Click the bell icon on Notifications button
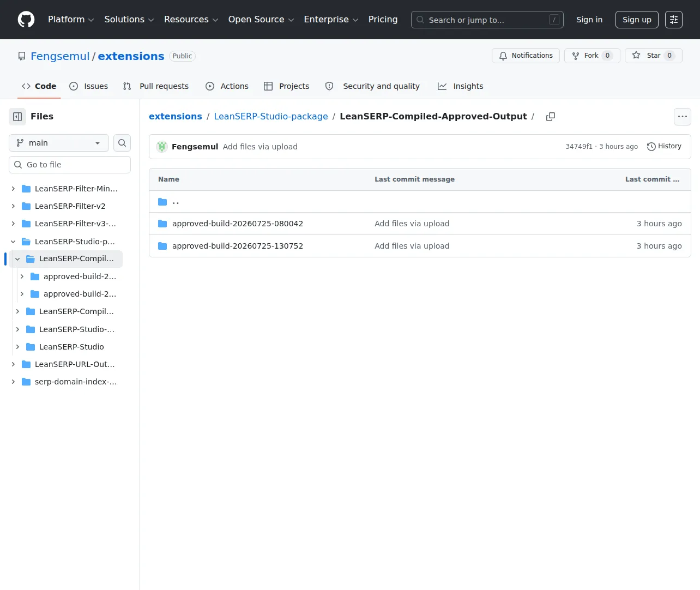 pyautogui.click(x=503, y=56)
